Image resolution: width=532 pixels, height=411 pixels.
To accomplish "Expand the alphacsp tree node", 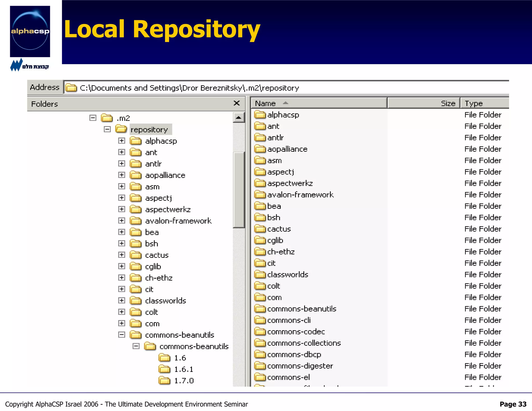I will (122, 141).
